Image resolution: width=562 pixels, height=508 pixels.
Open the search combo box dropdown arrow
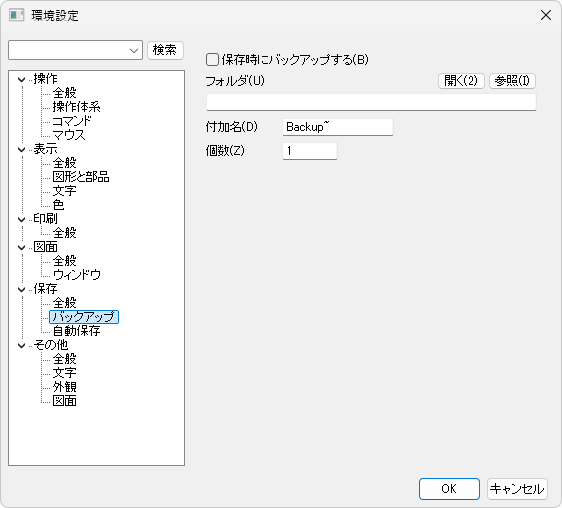click(134, 51)
